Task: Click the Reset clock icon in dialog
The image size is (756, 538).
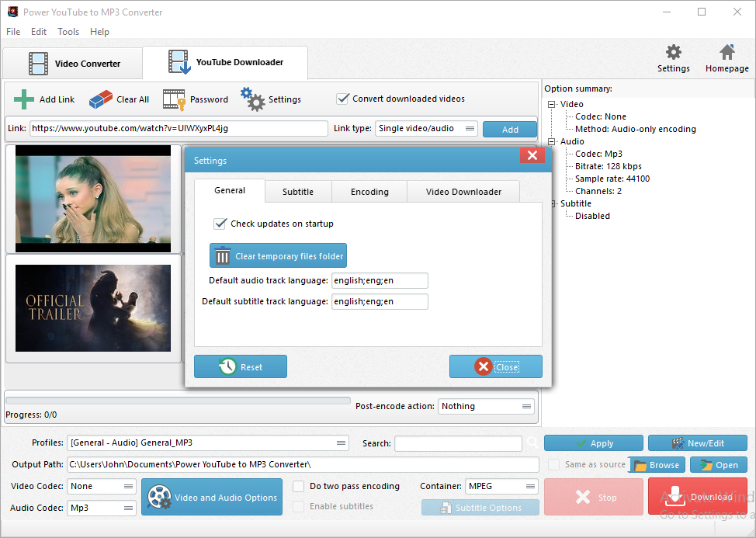Action: coord(227,367)
